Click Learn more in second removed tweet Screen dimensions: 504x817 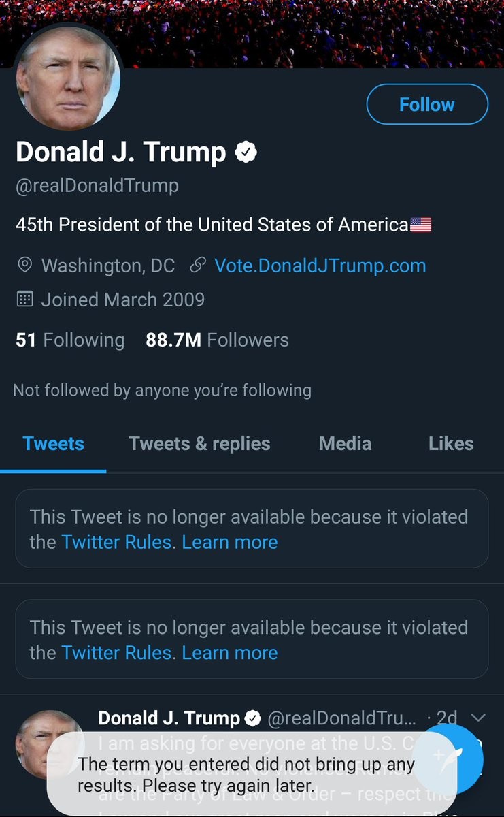click(230, 652)
